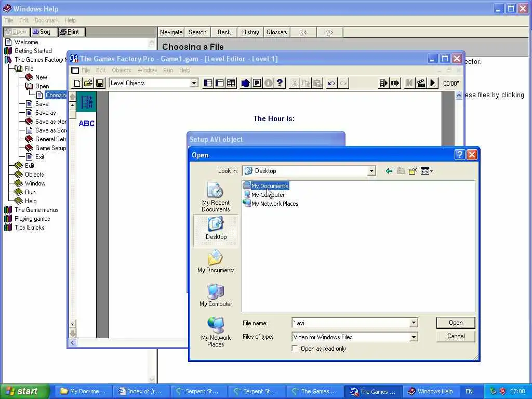The width and height of the screenshot is (532, 399).
Task: Click the black Play triangle icon
Action: click(x=433, y=83)
